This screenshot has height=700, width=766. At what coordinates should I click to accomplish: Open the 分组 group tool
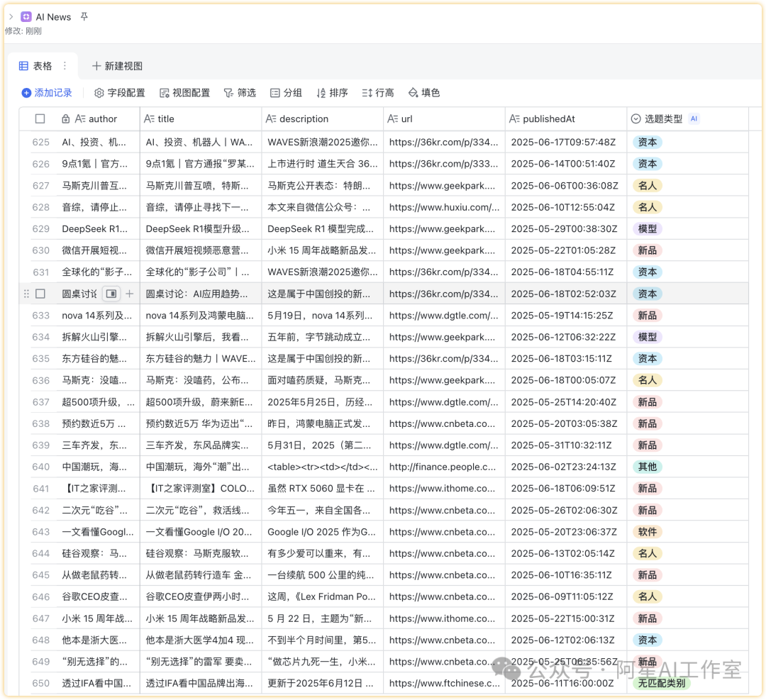287,93
